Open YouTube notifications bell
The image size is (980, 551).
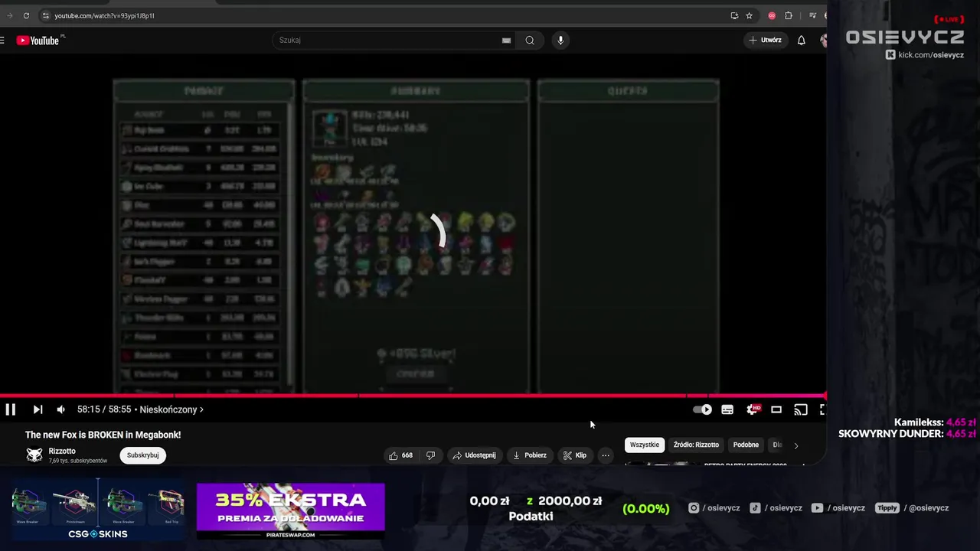pos(802,41)
